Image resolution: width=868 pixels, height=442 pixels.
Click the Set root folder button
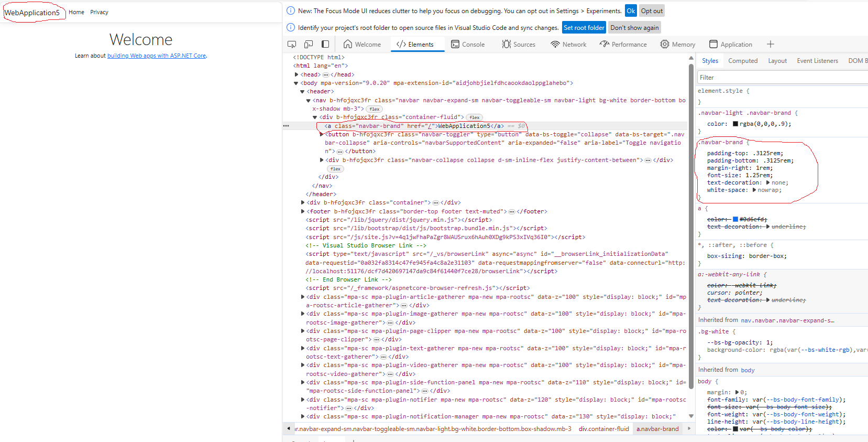point(584,27)
